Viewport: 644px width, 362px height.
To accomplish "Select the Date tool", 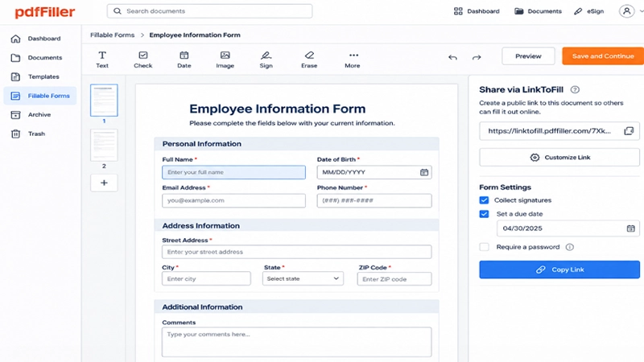I will [184, 60].
